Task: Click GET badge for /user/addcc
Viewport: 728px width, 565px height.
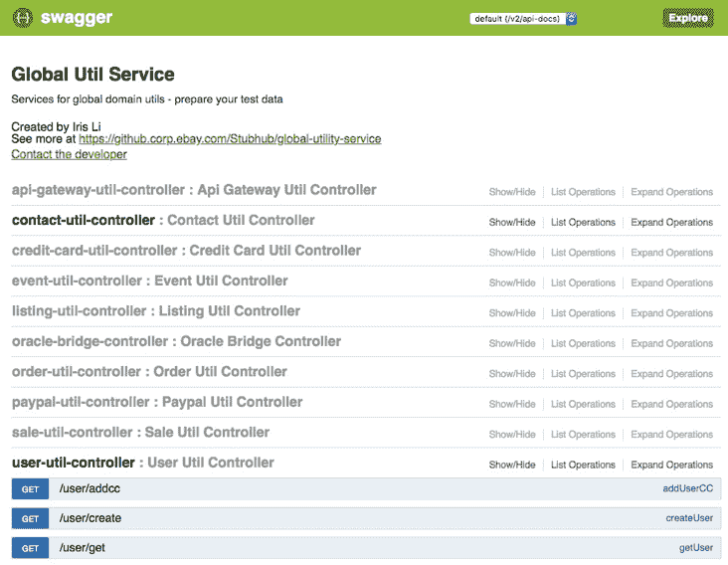Action: tap(30, 488)
